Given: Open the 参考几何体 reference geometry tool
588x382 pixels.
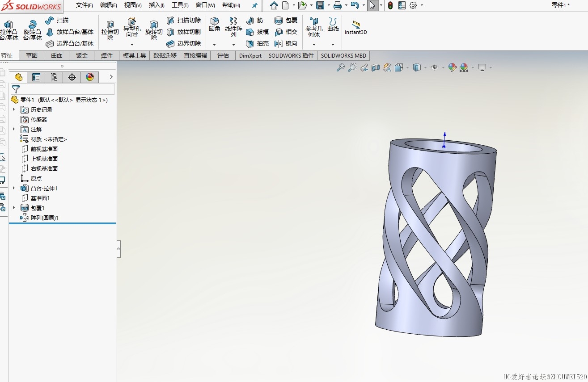Looking at the screenshot, I should coord(314,28).
